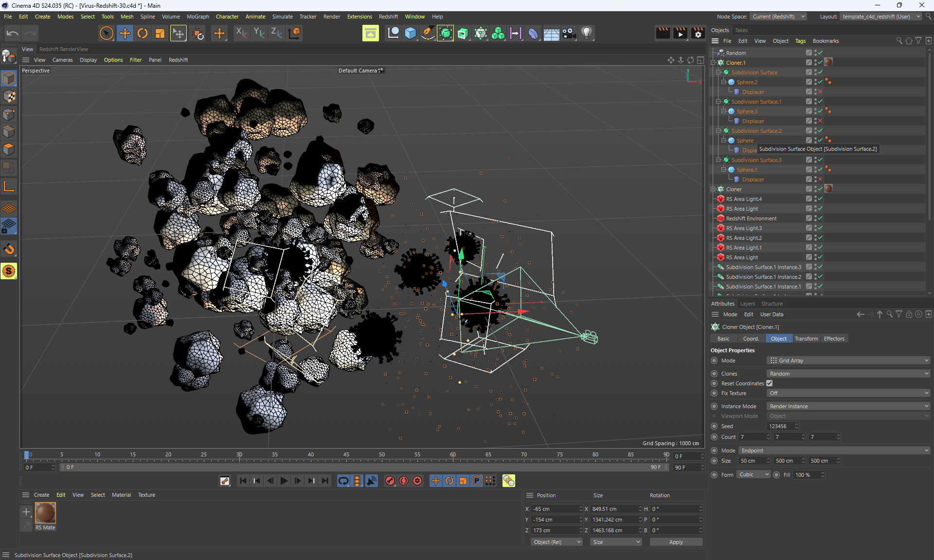This screenshot has width=934, height=560.
Task: Collapse the Subdivision Surface.3 tree item
Action: click(x=718, y=160)
